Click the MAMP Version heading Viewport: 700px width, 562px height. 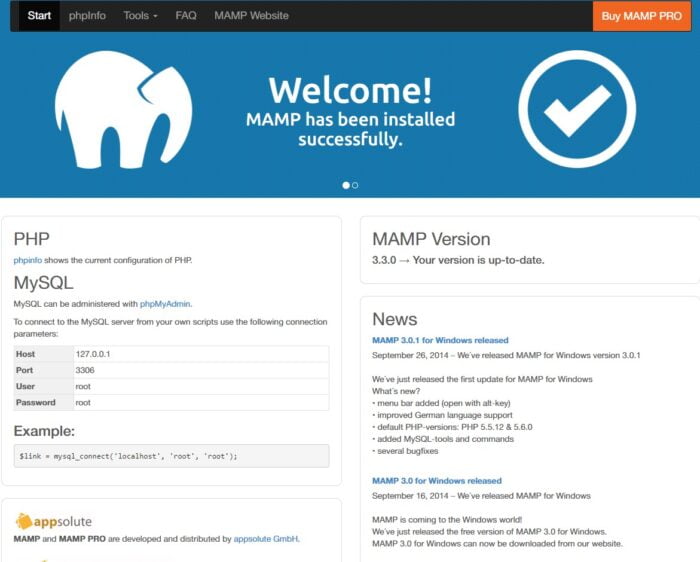point(431,239)
